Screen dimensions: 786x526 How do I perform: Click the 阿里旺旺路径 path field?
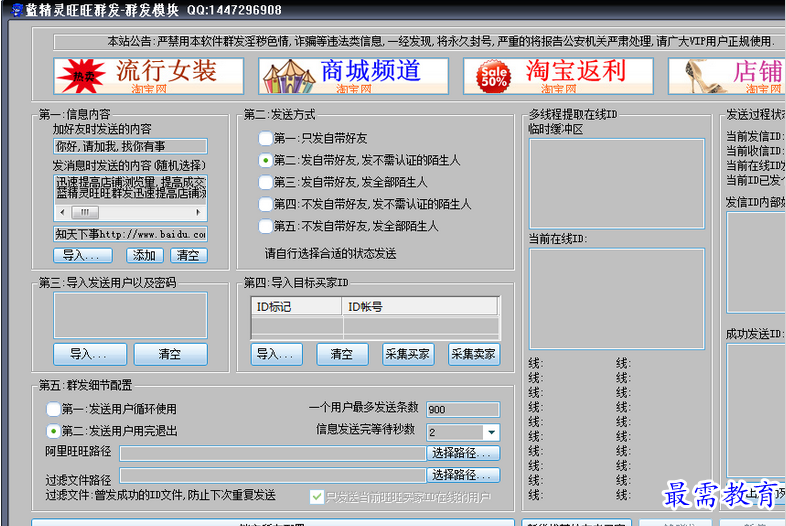[x=273, y=453]
